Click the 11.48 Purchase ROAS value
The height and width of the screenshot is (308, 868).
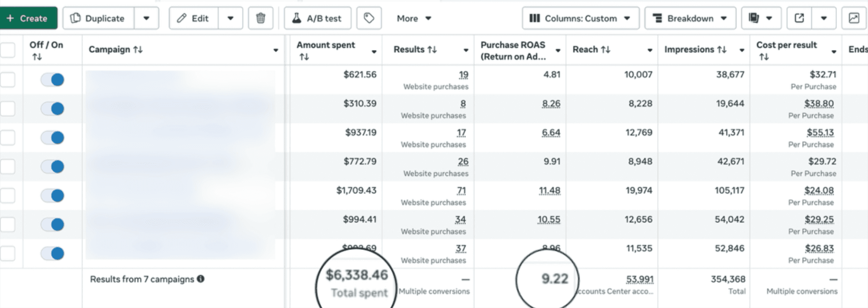pos(549,191)
